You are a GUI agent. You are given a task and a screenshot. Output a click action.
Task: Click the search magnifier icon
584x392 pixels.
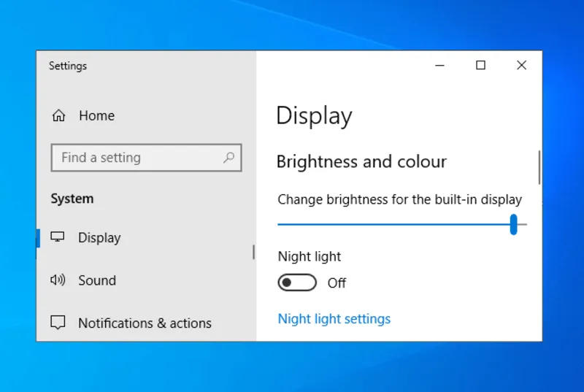tap(228, 158)
